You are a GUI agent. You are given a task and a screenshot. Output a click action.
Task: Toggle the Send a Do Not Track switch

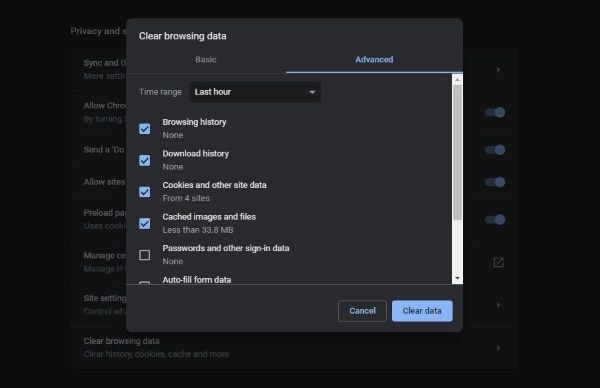click(x=495, y=150)
